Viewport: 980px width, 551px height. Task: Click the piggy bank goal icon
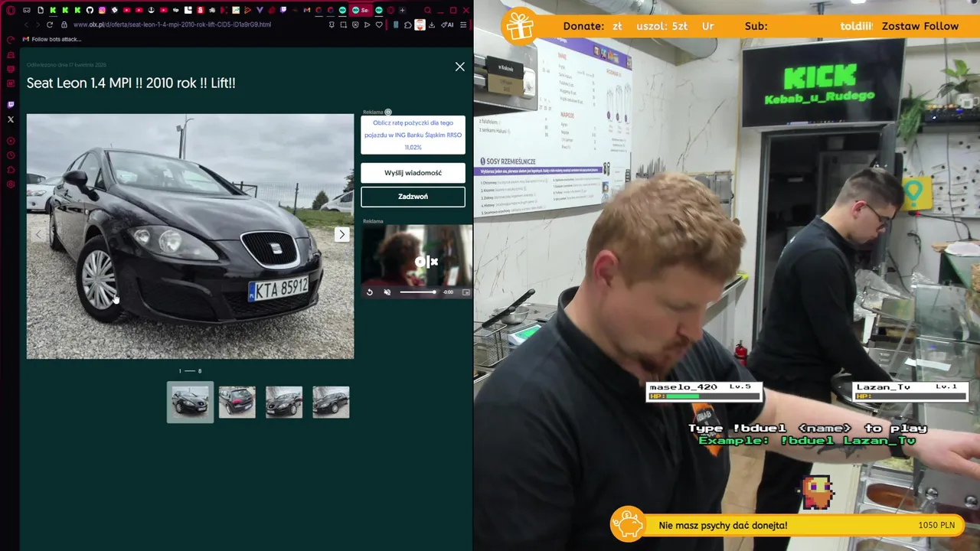click(x=628, y=524)
